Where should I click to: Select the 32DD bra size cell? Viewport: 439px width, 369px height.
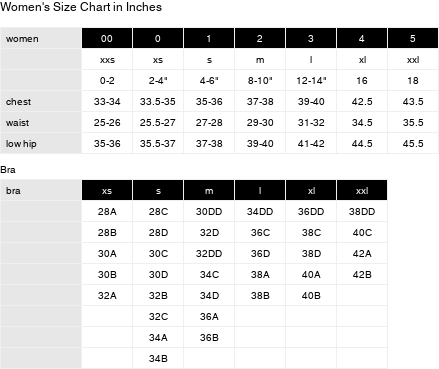tap(209, 254)
